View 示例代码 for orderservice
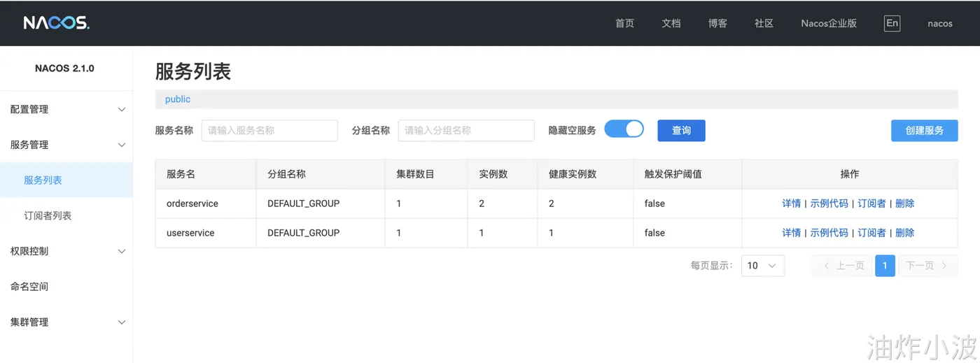980x363 pixels. (x=829, y=204)
